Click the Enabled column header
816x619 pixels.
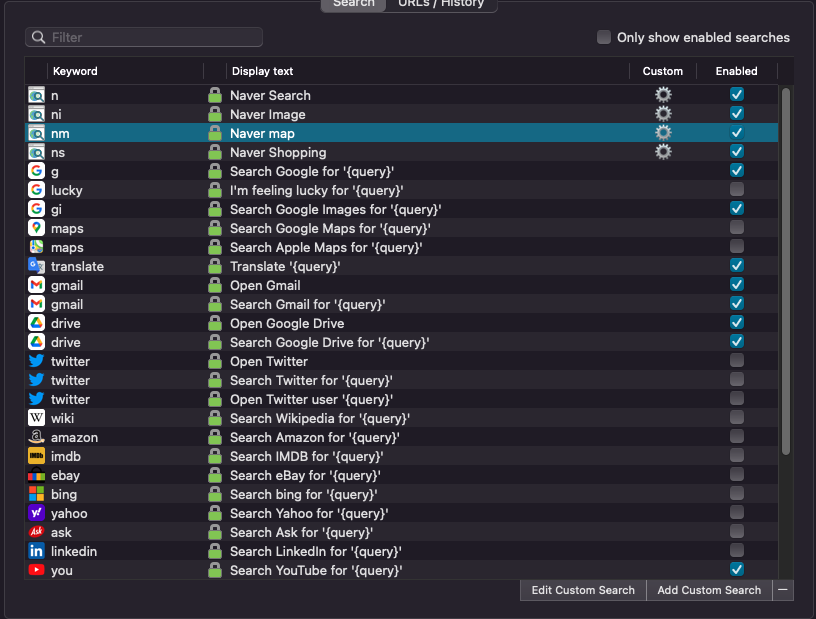[736, 71]
